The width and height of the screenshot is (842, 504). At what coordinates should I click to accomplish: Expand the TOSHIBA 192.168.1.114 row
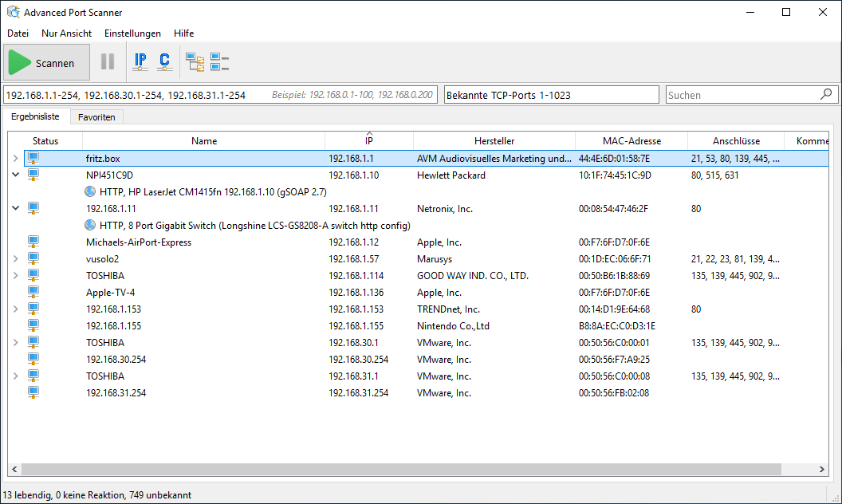[x=16, y=276]
